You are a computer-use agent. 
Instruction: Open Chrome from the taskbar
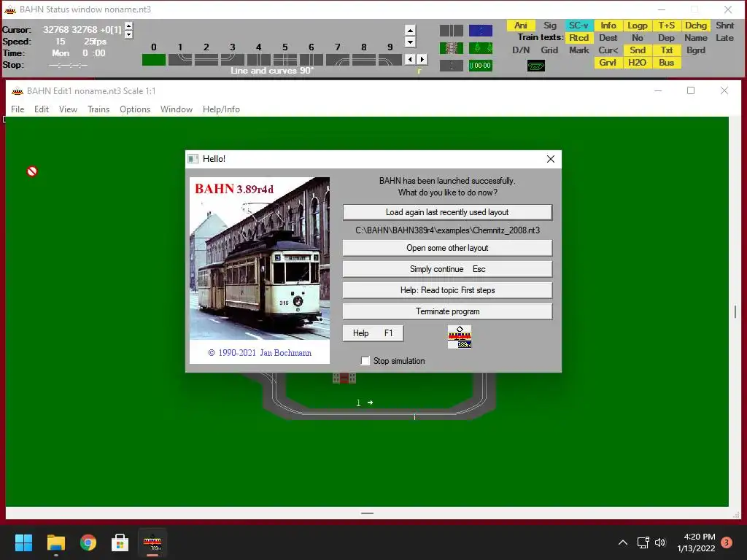point(88,542)
